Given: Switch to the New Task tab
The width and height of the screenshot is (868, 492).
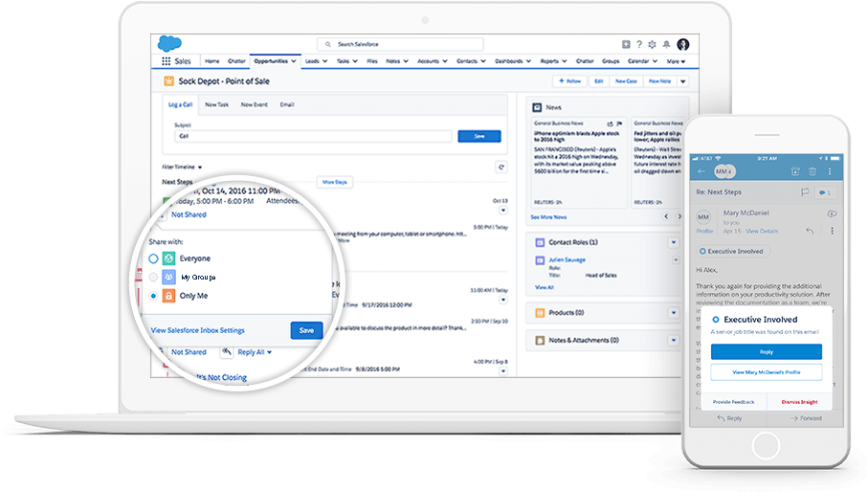Looking at the screenshot, I should (x=216, y=104).
